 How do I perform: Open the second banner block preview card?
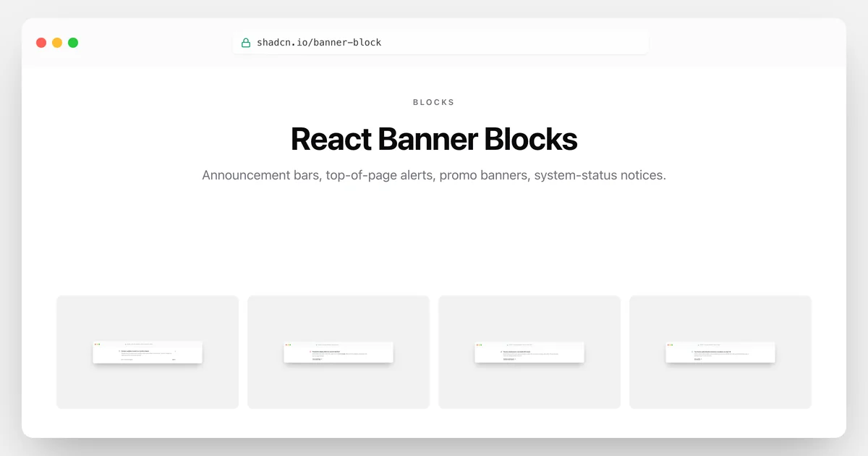339,352
